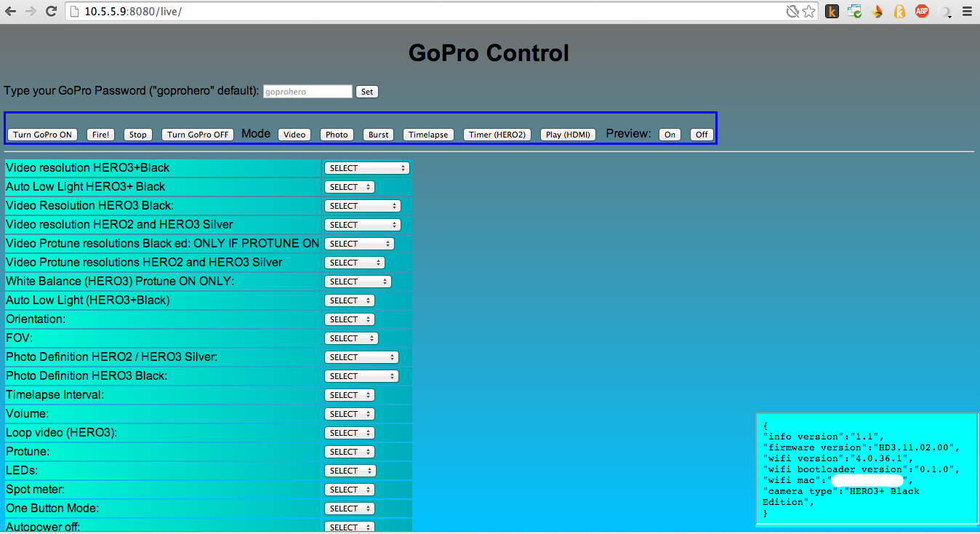The height and width of the screenshot is (534, 980).
Task: Choose Timelapse mode
Action: 428,135
